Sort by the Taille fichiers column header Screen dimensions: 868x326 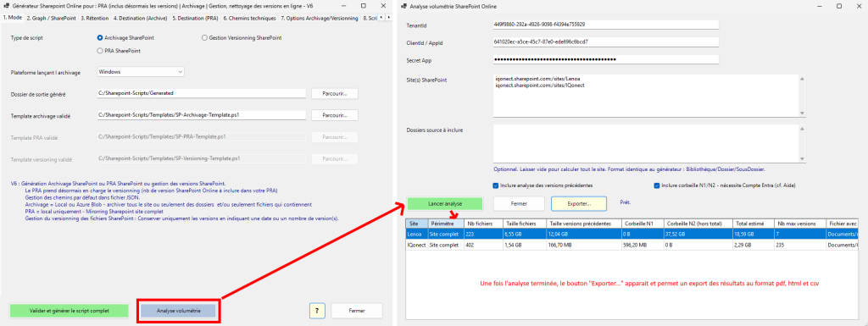coord(524,224)
